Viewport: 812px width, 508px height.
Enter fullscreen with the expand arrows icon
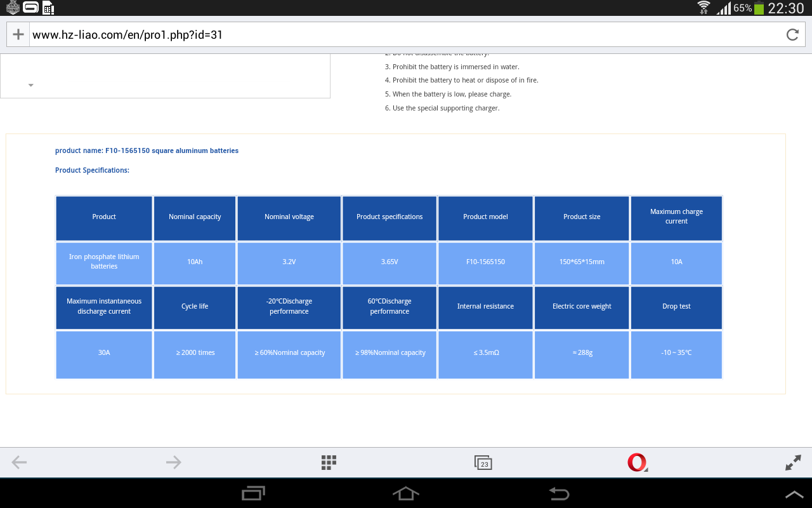point(793,463)
